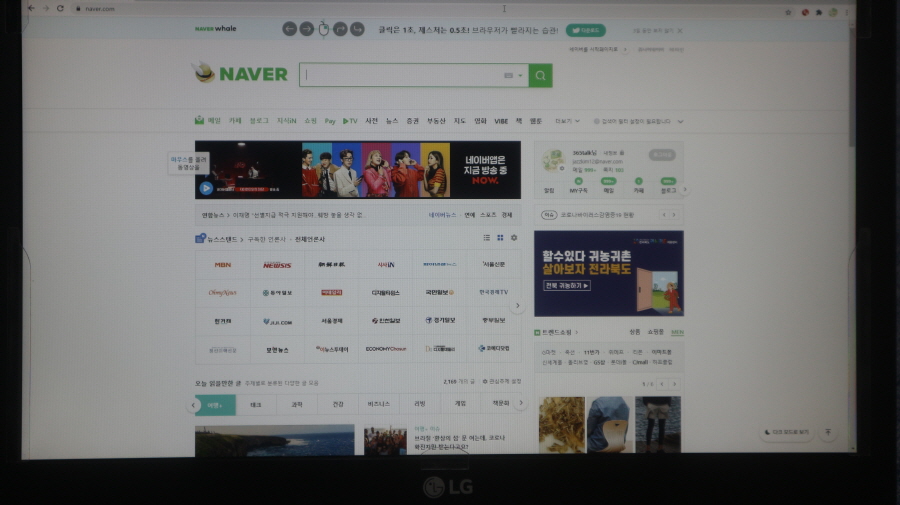Image resolution: width=900 pixels, height=505 pixels.
Task: Select the 과학 topic tab
Action: coord(297,405)
